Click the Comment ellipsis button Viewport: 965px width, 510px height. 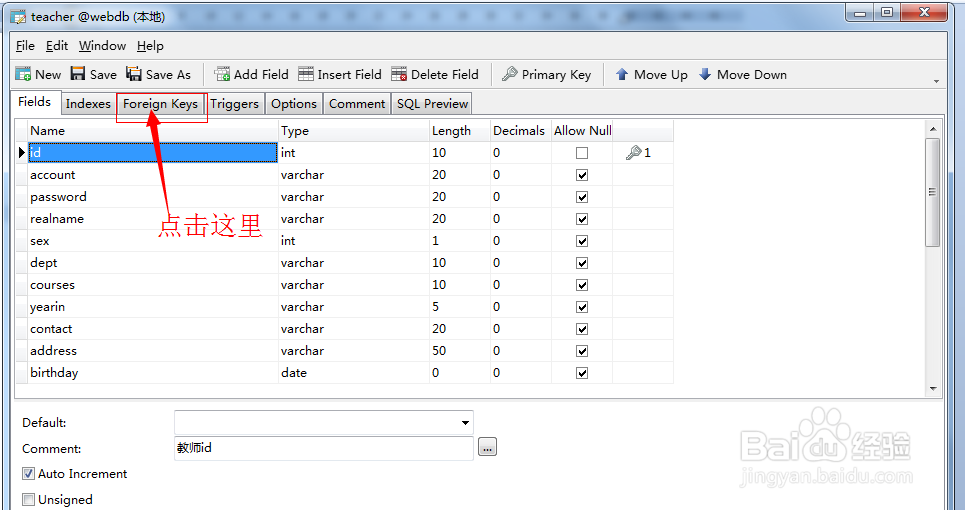pos(487,448)
